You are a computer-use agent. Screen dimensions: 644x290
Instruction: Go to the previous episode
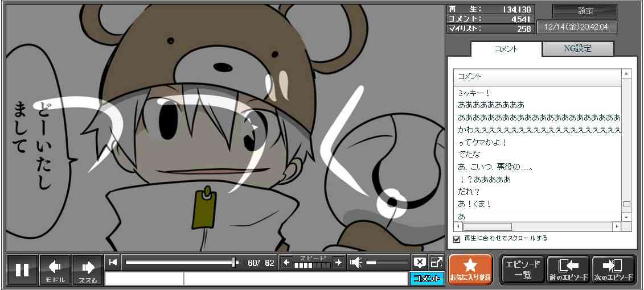pos(568,270)
